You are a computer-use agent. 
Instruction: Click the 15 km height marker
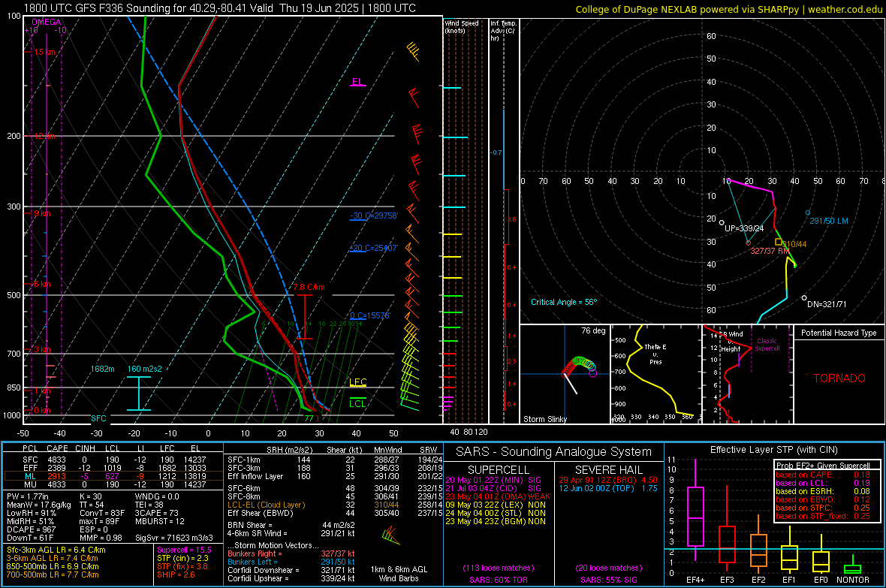click(x=44, y=52)
